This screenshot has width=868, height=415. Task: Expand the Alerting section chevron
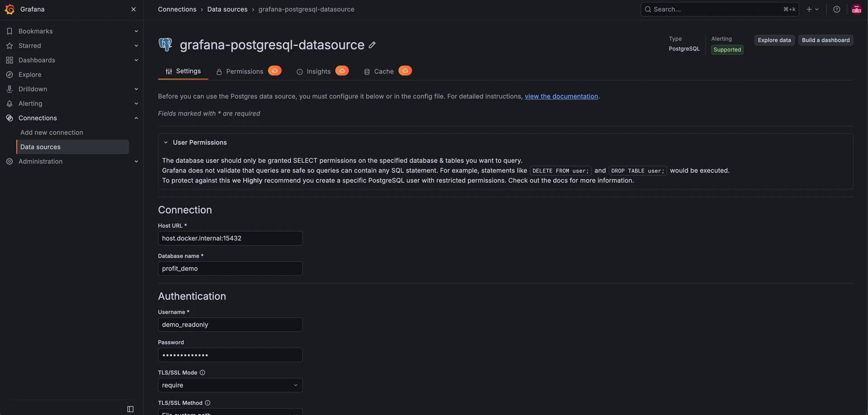[x=136, y=103]
